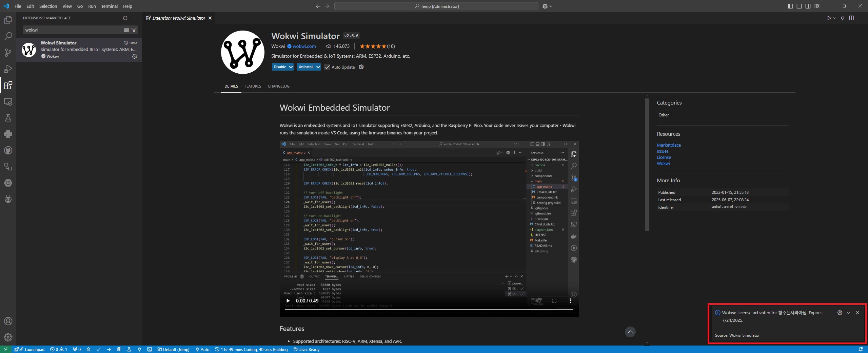The height and width of the screenshot is (353, 868).
Task: Click the Other category tag
Action: 664,115
